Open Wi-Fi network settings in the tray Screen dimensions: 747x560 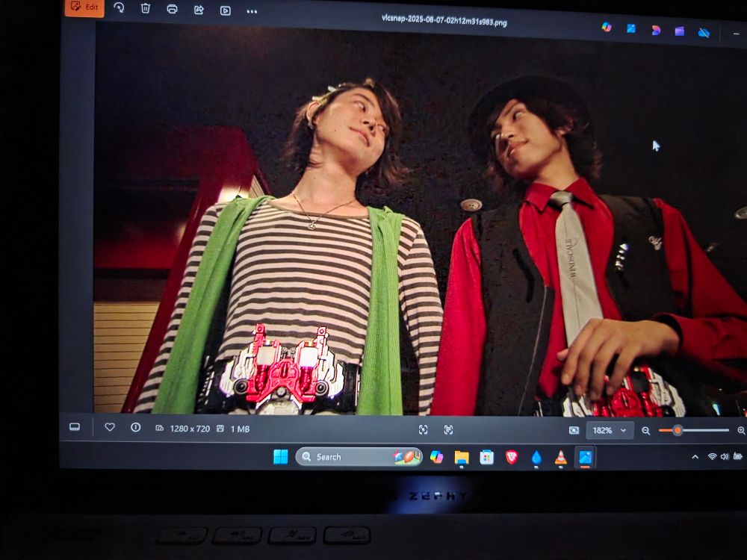[x=712, y=457]
